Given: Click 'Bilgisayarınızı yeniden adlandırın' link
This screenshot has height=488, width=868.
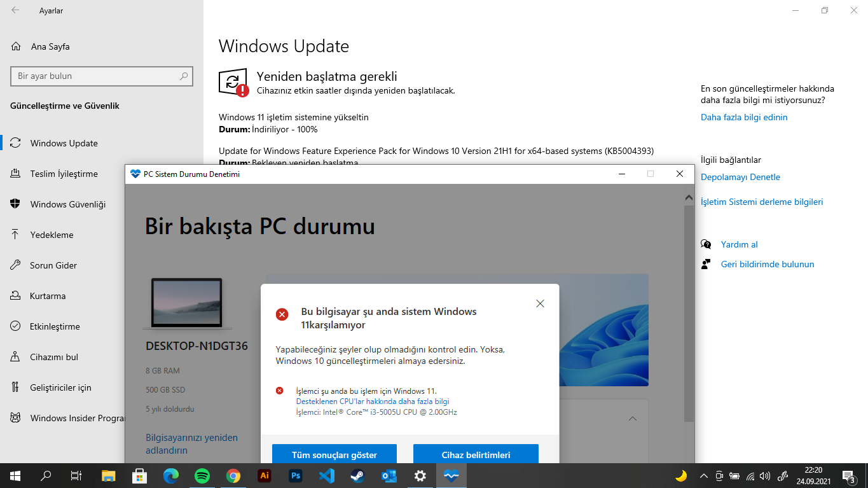Looking at the screenshot, I should [x=191, y=444].
